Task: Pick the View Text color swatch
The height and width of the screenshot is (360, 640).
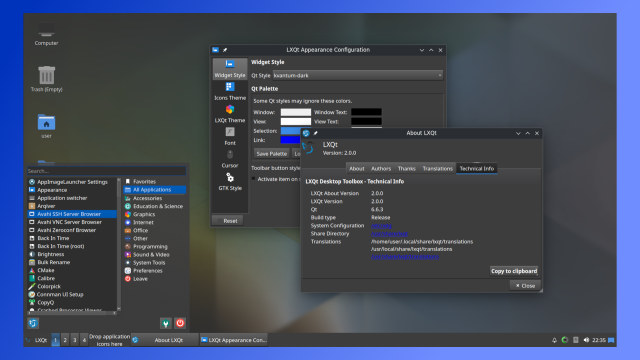Action: 367,122
